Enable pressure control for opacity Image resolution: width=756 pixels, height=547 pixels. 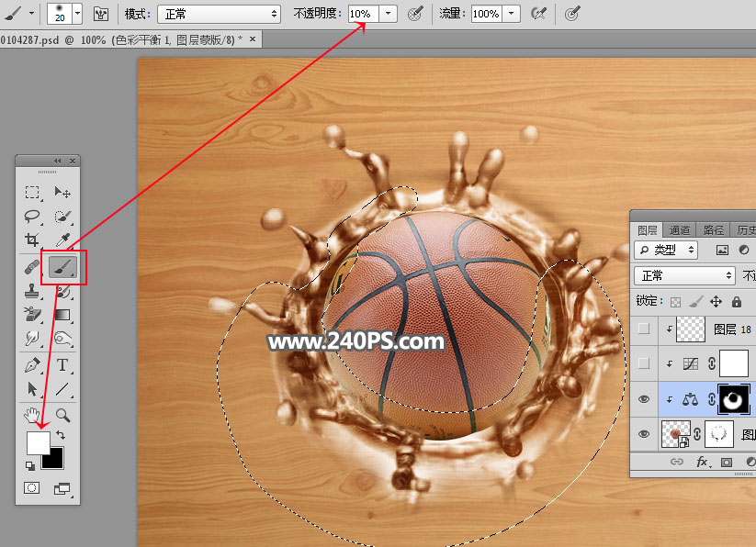coord(415,14)
